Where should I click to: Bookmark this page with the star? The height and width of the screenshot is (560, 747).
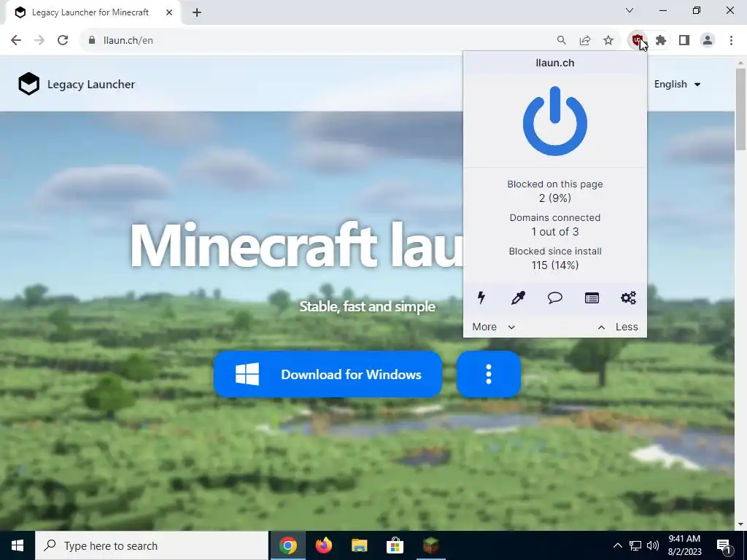[608, 41]
